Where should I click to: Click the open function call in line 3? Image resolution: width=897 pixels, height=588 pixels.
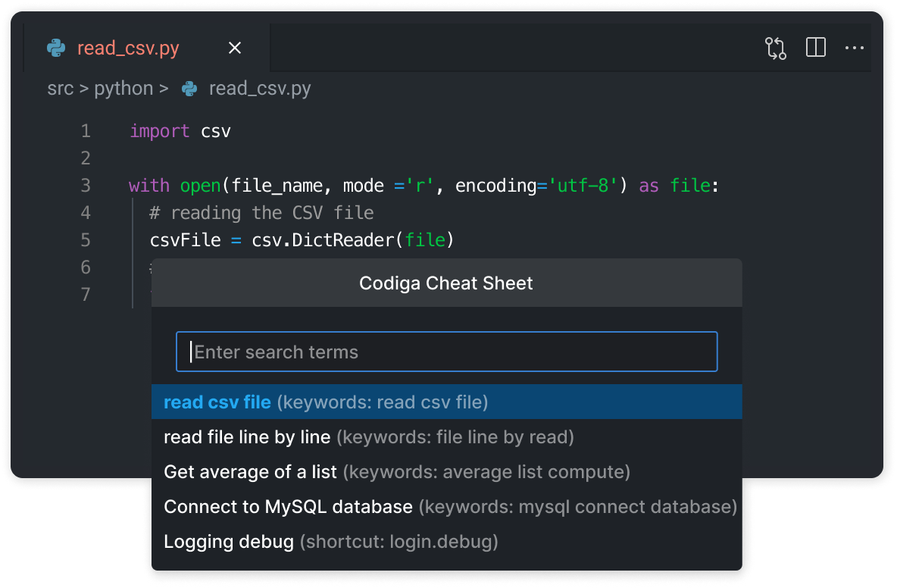point(200,186)
